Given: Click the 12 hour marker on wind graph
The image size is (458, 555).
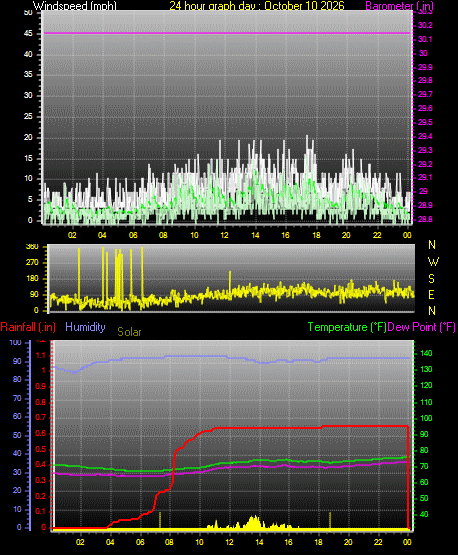Looking at the screenshot, I should [224, 235].
